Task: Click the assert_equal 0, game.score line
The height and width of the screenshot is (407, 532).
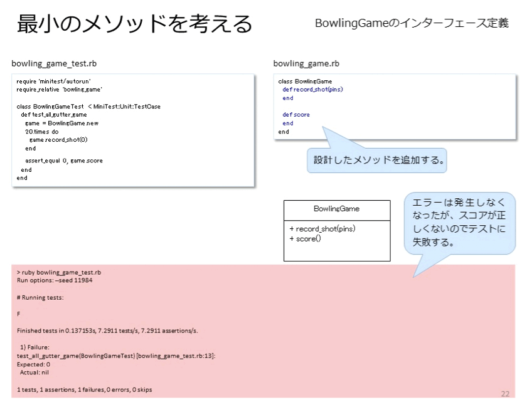Action: [64, 161]
